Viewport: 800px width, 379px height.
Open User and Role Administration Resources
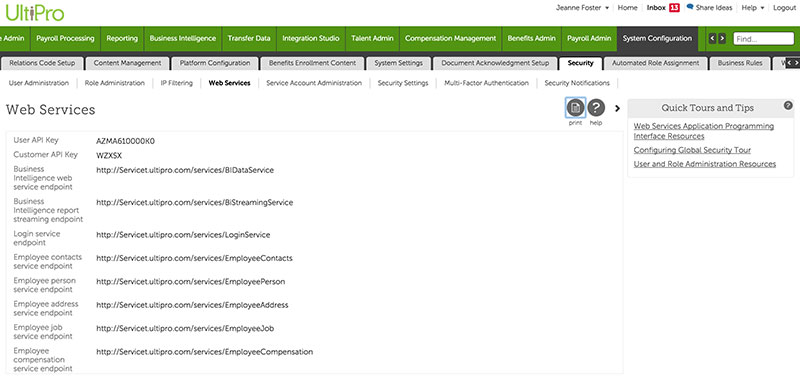click(705, 164)
